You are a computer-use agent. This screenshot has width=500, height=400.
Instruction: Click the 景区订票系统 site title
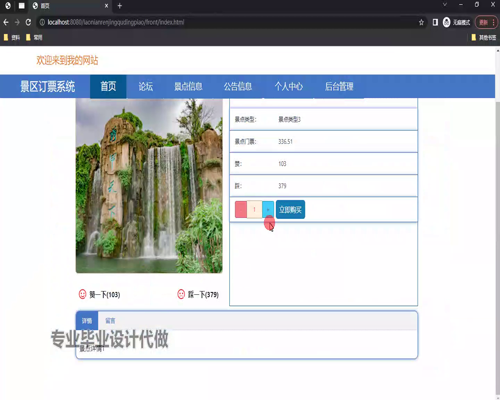tap(48, 87)
